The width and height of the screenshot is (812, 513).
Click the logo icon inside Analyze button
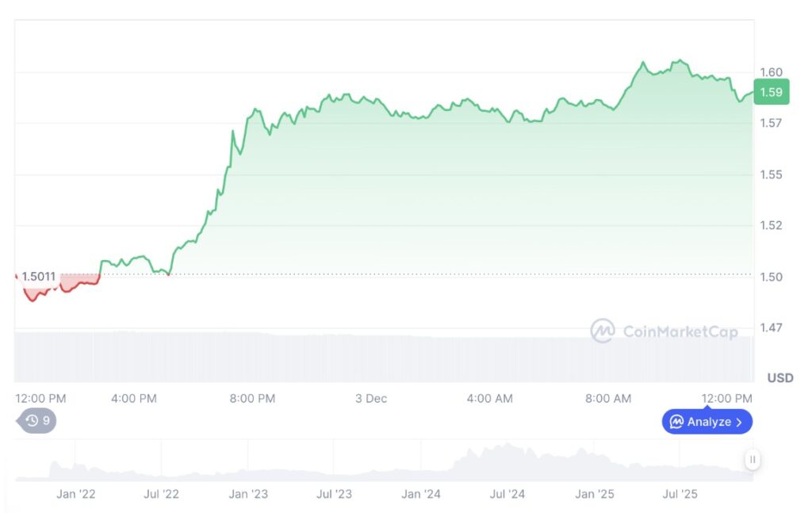point(676,422)
